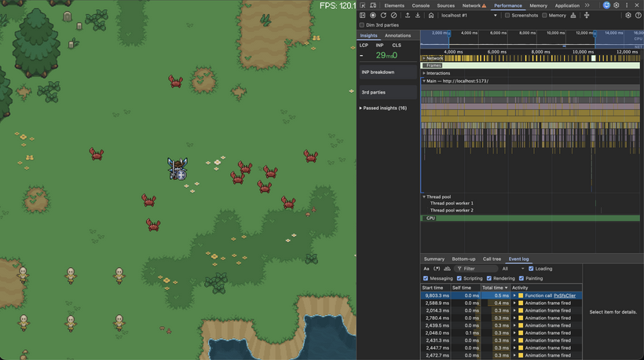Open the inspect element picker
644x360 pixels.
(363, 6)
